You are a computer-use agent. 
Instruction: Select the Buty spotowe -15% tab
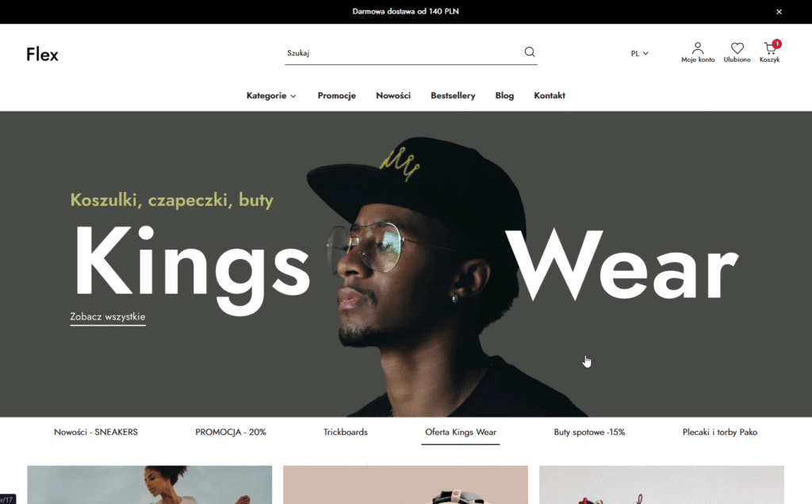coord(589,432)
